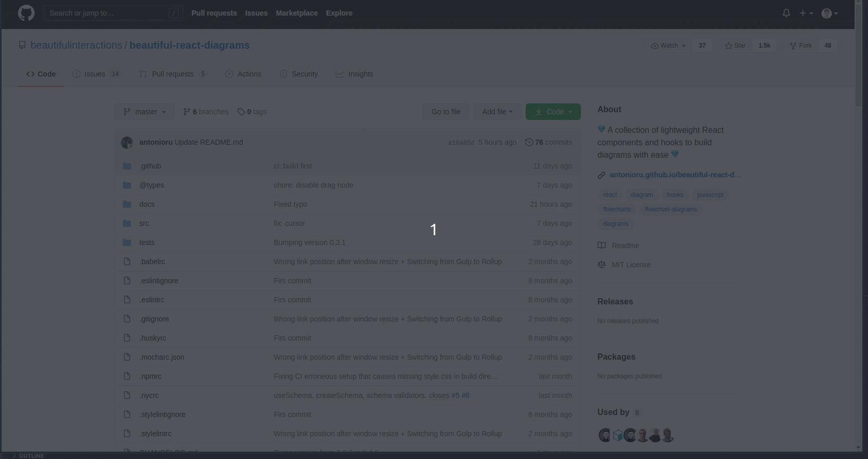
Task: Click the .npmrc file icon
Action: (127, 376)
